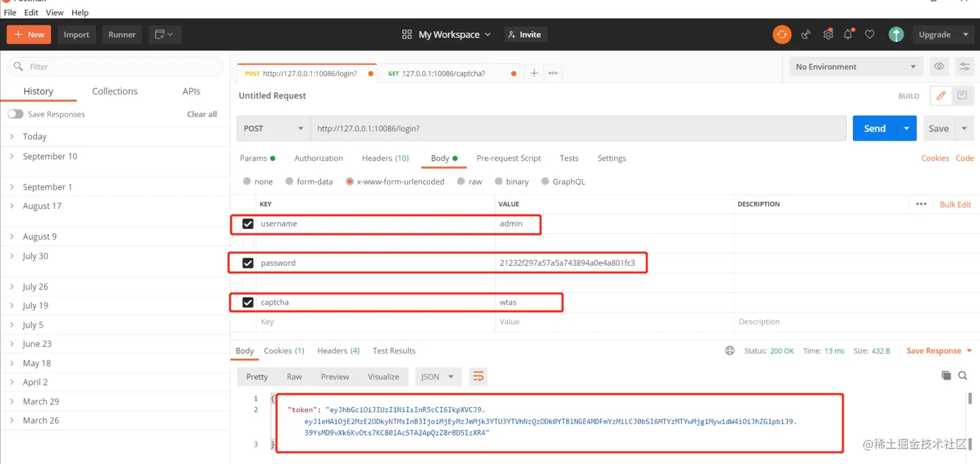Open column options ellipsis near Bulk Edit

coord(921,203)
